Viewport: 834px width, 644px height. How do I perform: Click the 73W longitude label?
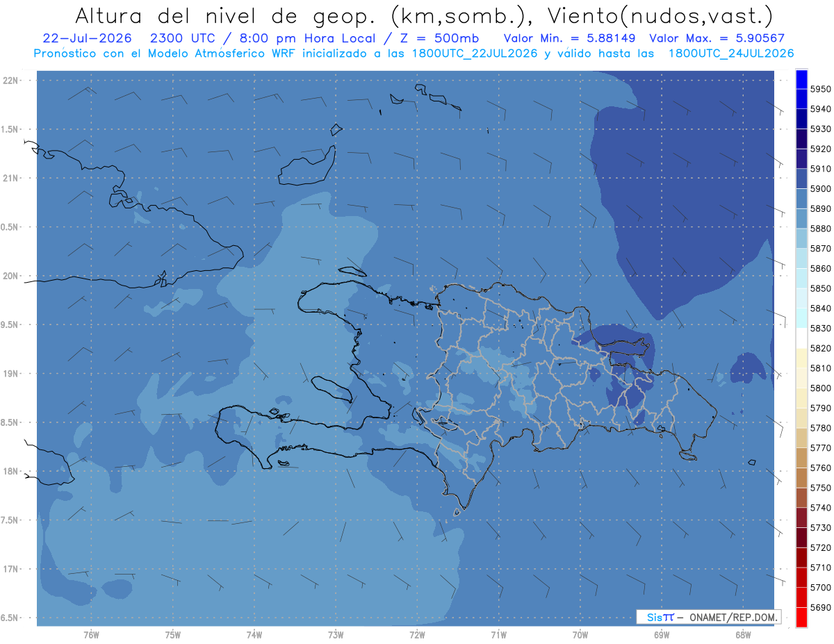(335, 634)
